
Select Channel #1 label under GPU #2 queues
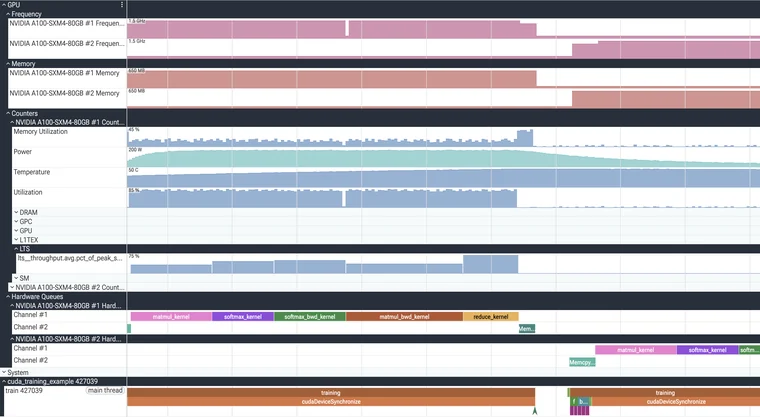click(31, 348)
